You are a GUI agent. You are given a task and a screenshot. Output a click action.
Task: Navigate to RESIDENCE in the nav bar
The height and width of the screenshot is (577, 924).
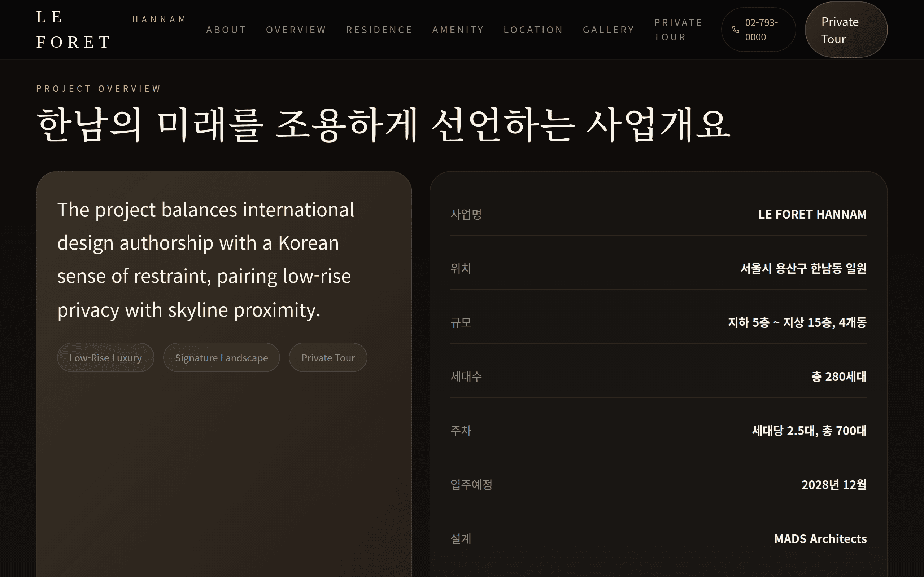[379, 30]
